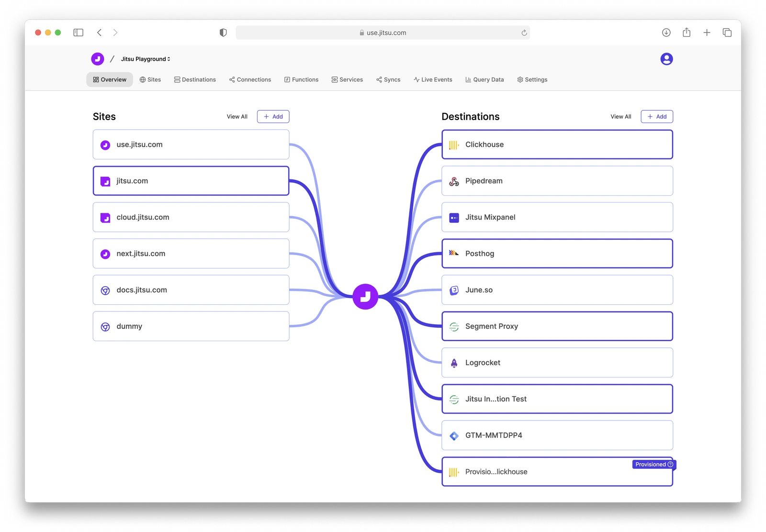Image resolution: width=766 pixels, height=532 pixels.
Task: Go to the Settings tab
Action: [532, 79]
